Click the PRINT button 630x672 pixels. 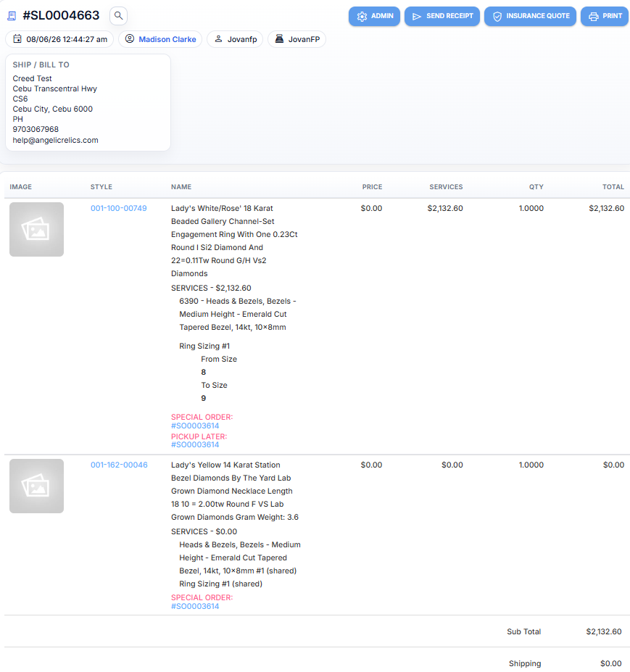pyautogui.click(x=605, y=16)
